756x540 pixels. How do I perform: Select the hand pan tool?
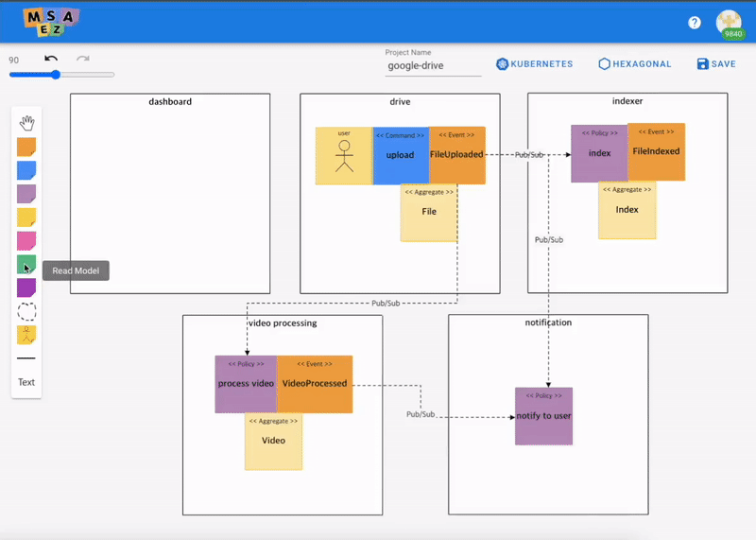point(26,122)
